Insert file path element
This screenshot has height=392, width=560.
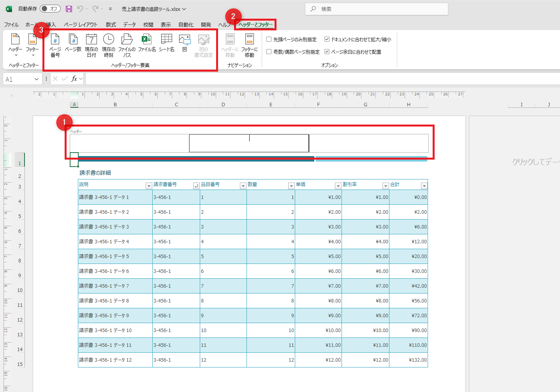click(127, 46)
